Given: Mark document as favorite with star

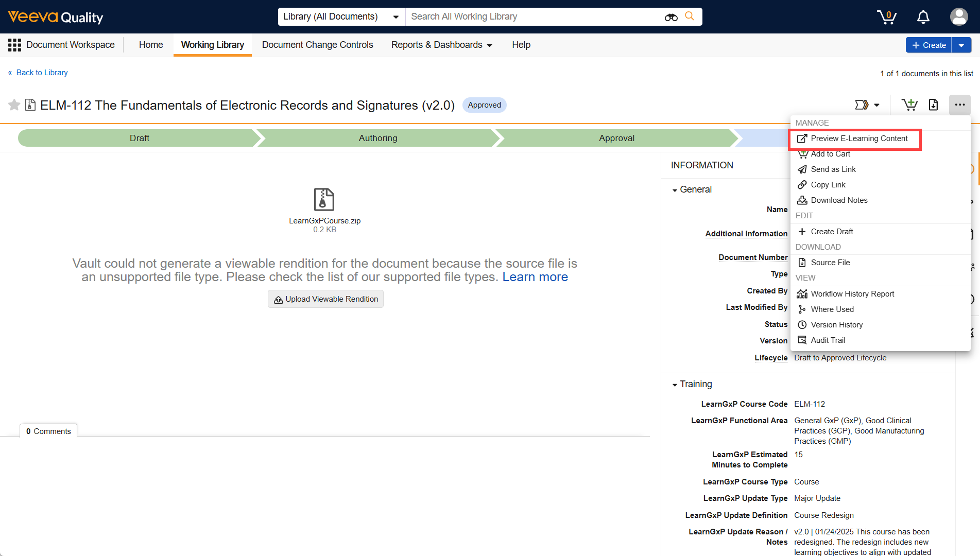Looking at the screenshot, I should click(x=14, y=105).
